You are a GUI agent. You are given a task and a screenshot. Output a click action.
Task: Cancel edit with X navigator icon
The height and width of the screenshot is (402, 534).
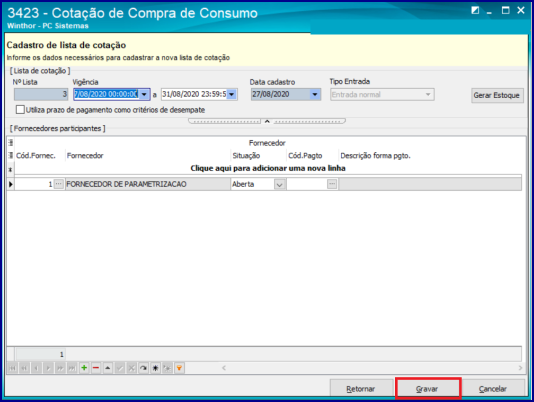point(131,368)
